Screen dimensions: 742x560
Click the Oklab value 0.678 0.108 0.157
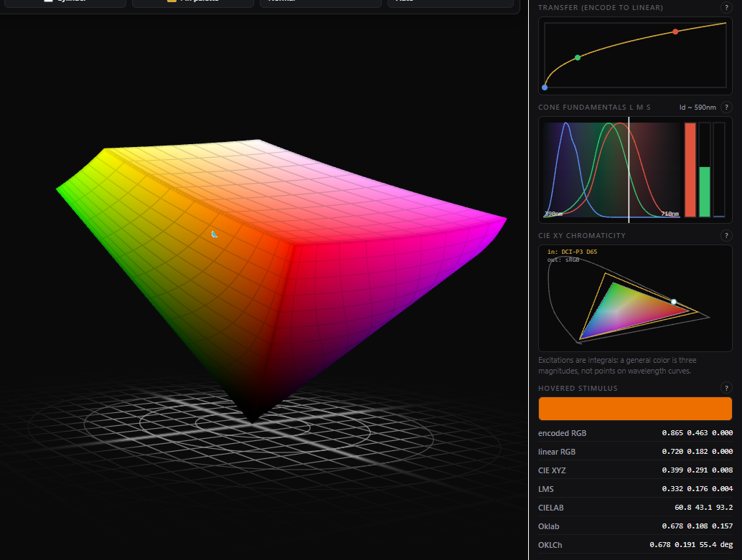[697, 526]
